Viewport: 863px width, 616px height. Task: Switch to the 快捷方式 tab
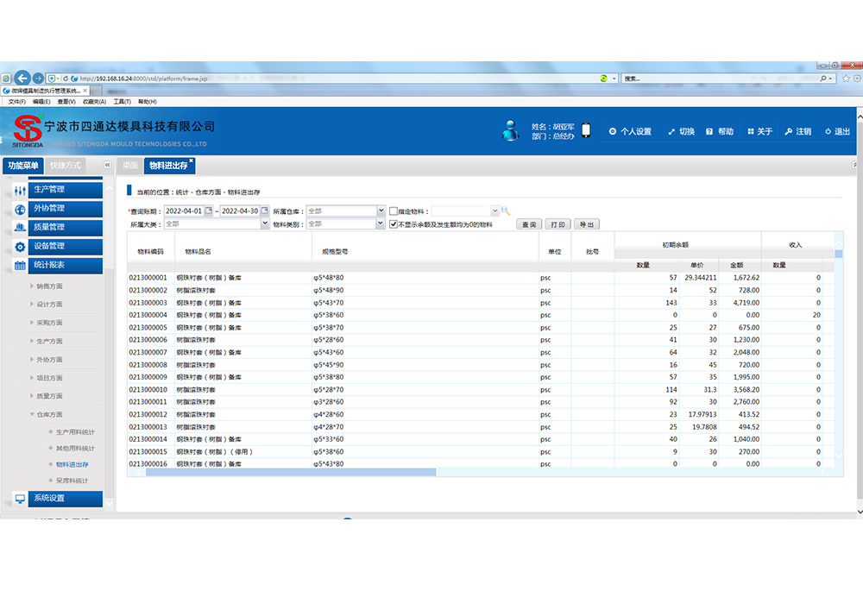coord(65,165)
